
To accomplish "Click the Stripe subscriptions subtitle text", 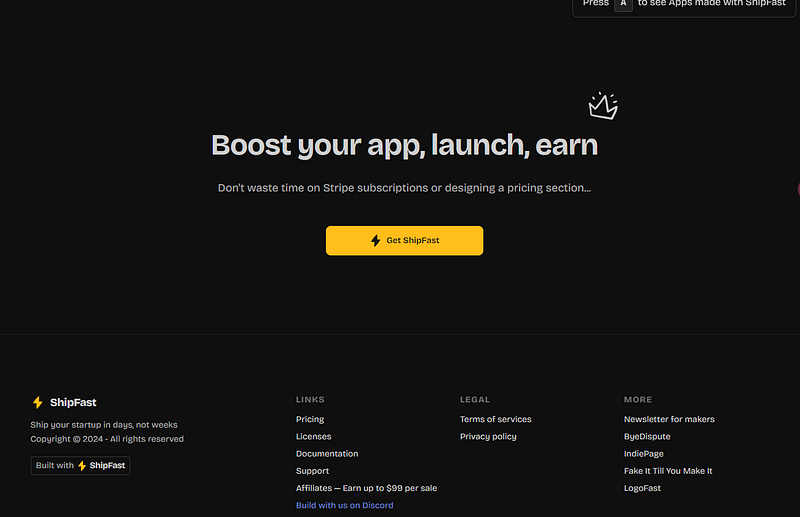I will pyautogui.click(x=404, y=188).
